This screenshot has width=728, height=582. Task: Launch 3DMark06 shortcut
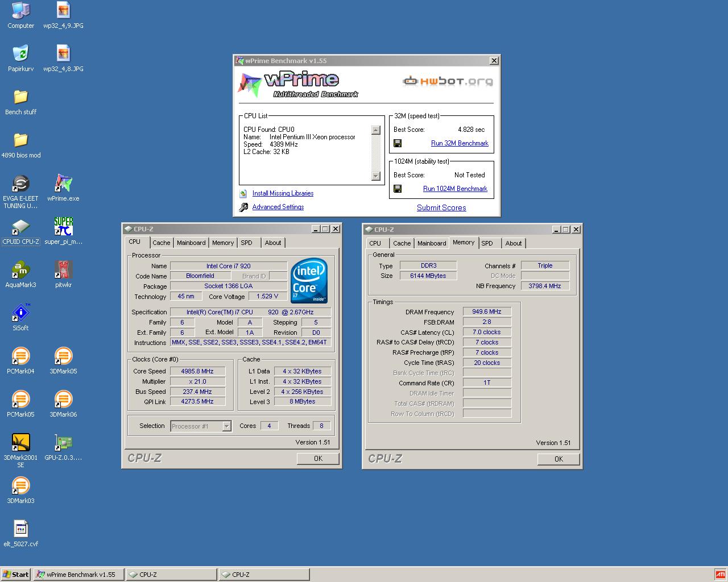(63, 404)
